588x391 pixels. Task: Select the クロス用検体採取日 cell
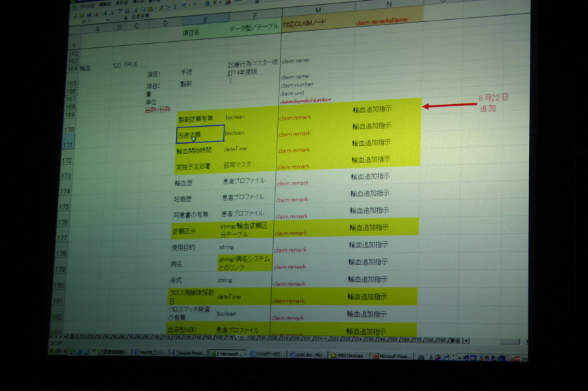192,297
